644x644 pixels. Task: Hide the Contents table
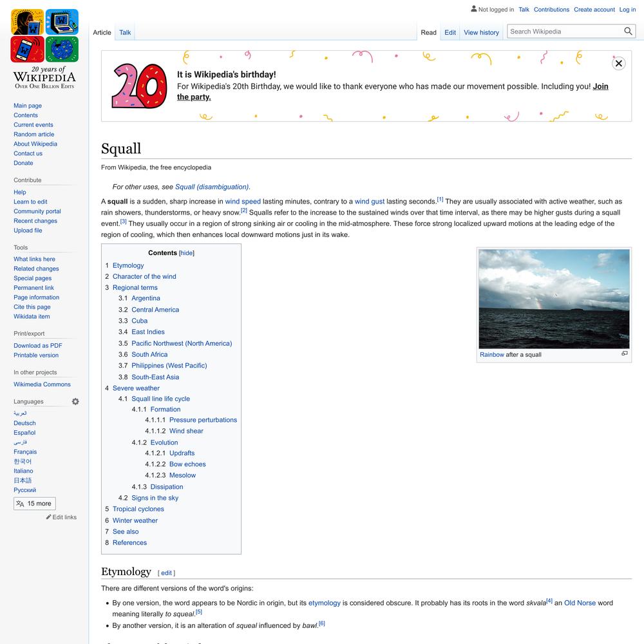[x=187, y=253]
